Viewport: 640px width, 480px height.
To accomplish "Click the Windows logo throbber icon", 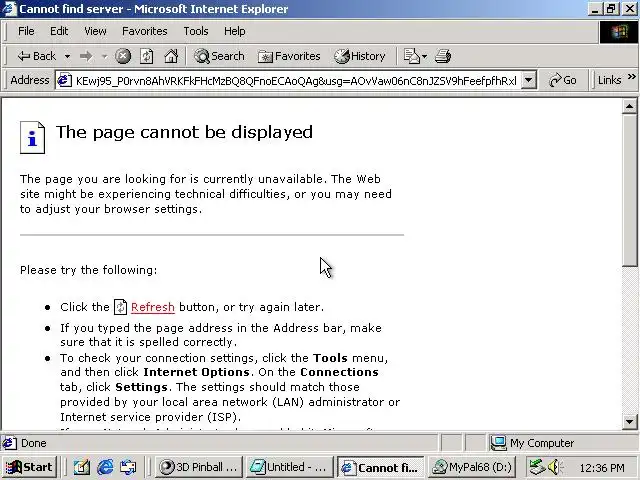I will pos(619,32).
